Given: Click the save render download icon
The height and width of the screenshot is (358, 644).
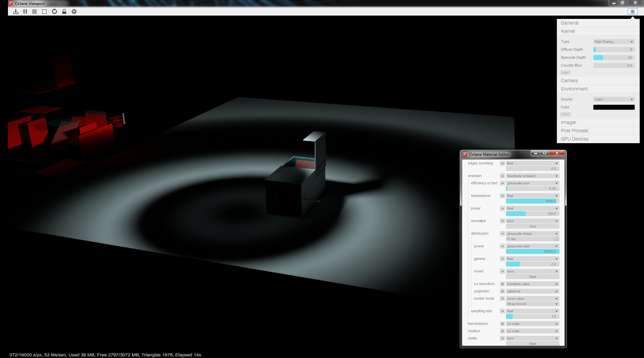Looking at the screenshot, I should pyautogui.click(x=16, y=12).
